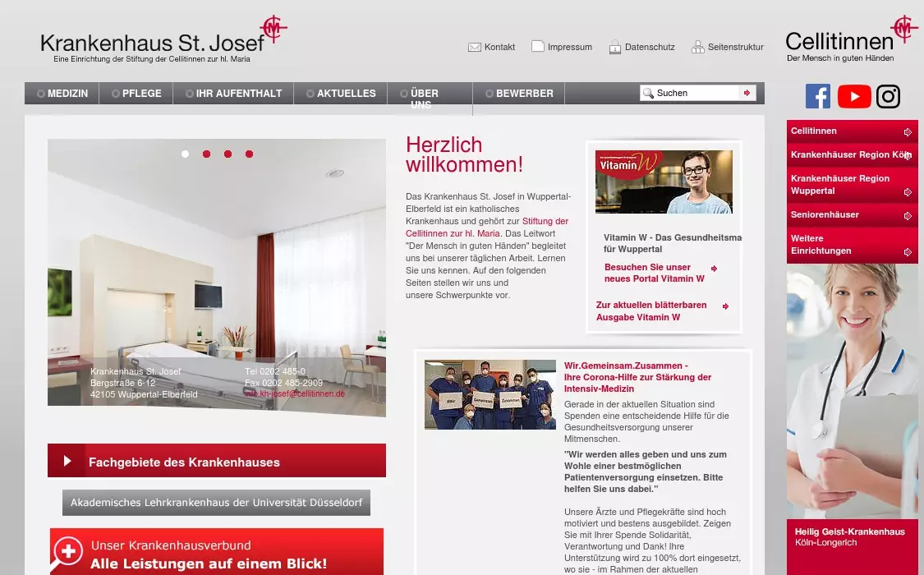924x575 pixels.
Task: Select the fourth slideshow dot
Action: [250, 154]
